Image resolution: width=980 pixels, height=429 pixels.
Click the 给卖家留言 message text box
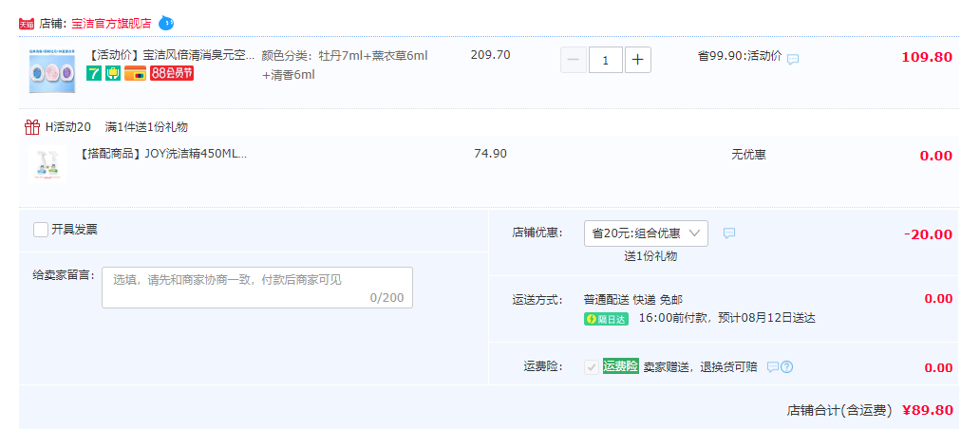[x=257, y=288]
